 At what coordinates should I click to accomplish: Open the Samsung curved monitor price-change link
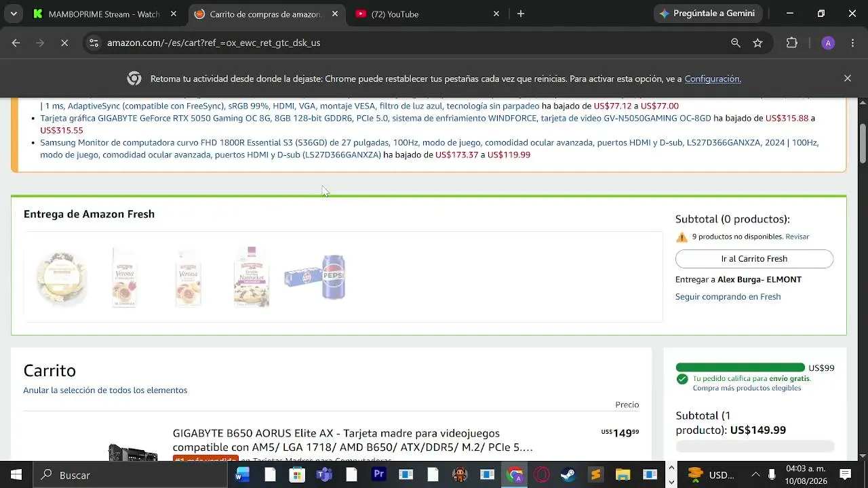pyautogui.click(x=429, y=148)
